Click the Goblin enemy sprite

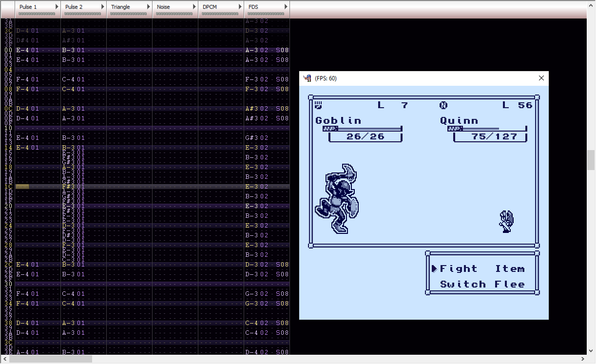(337, 198)
